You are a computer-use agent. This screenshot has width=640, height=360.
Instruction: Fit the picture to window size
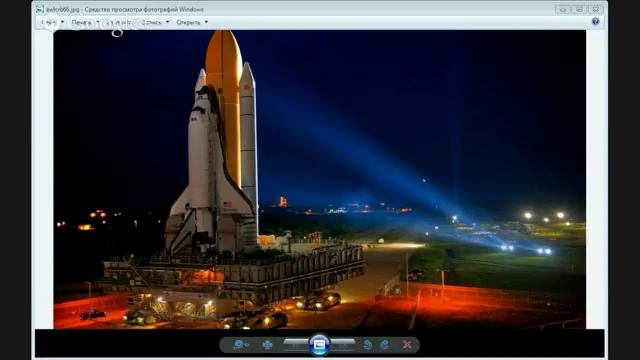(x=267, y=345)
